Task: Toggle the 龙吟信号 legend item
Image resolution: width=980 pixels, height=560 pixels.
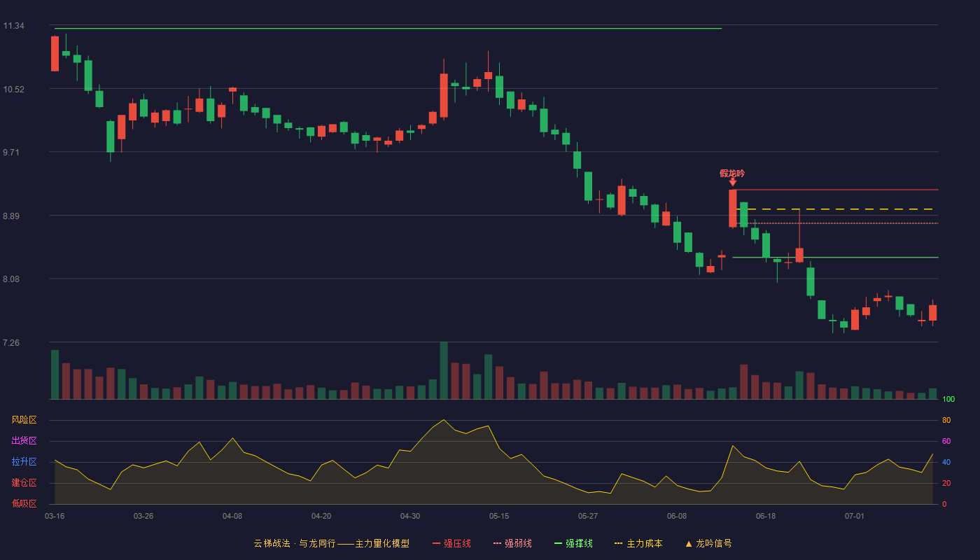Action: (708, 543)
